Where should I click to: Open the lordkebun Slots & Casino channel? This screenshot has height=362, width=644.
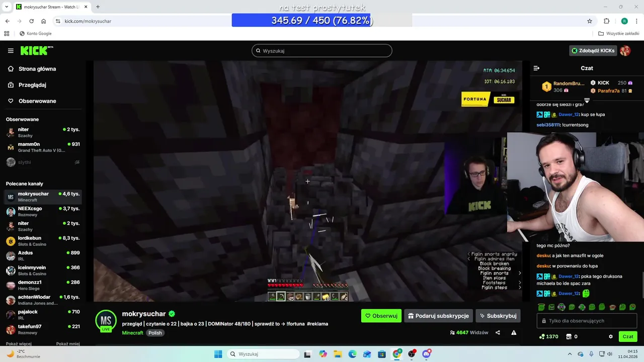point(43,241)
